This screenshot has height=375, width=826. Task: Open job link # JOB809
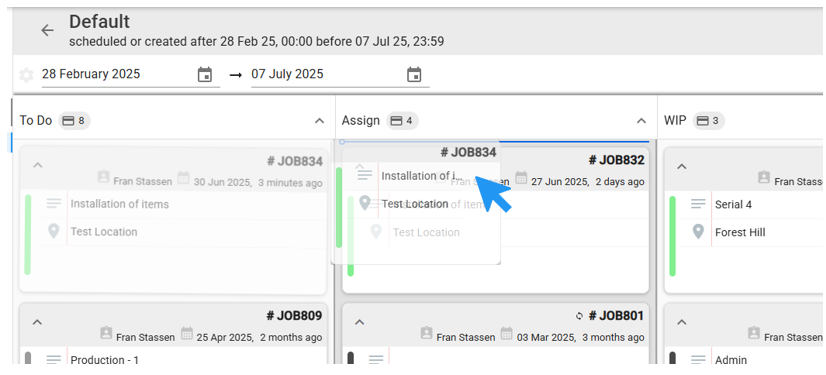coord(294,316)
